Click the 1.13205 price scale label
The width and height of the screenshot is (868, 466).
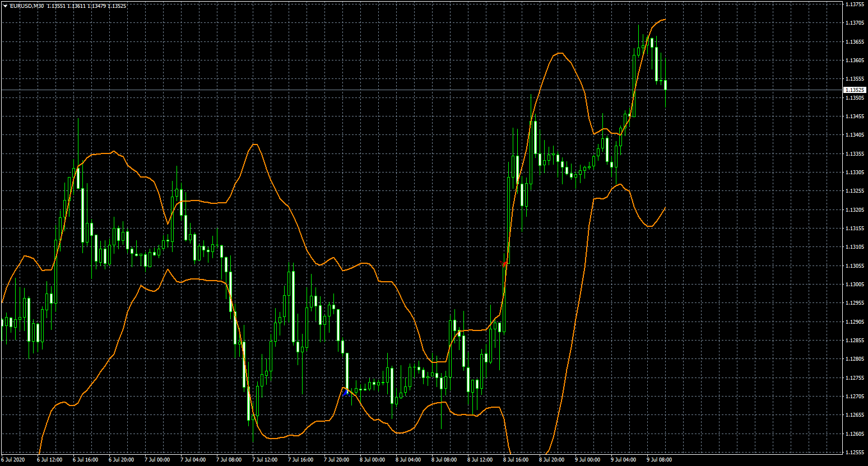855,209
